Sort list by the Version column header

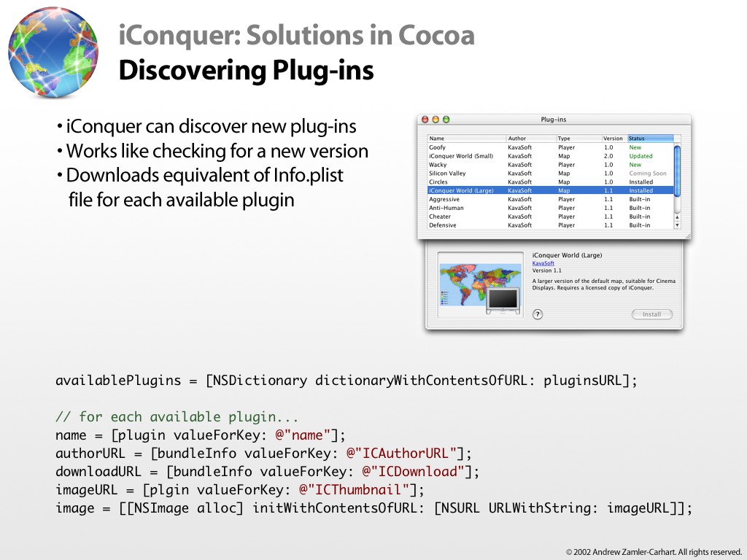(x=614, y=138)
